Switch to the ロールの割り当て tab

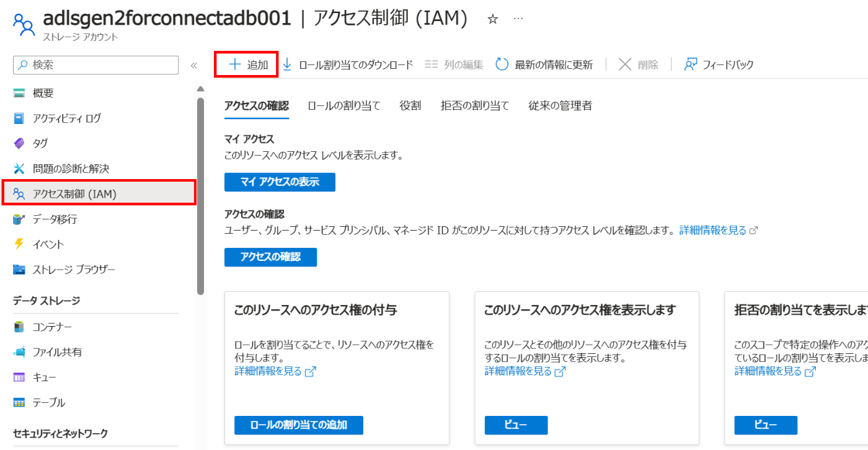click(x=343, y=105)
